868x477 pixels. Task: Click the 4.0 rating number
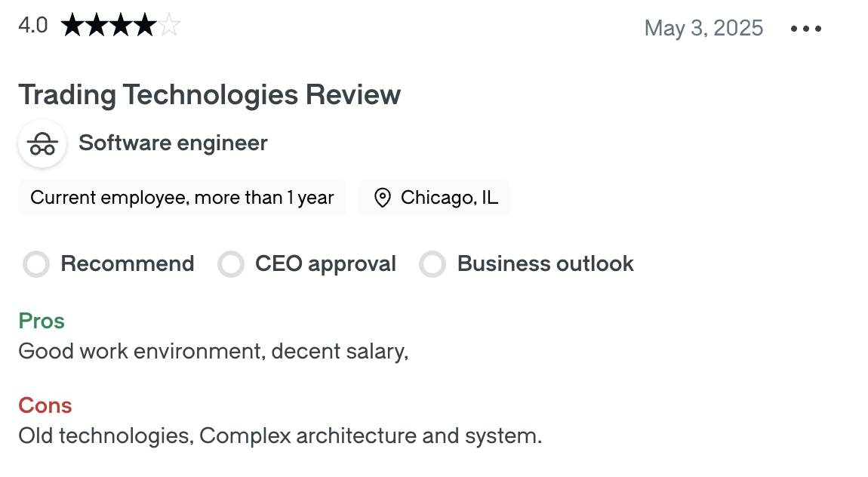click(33, 26)
